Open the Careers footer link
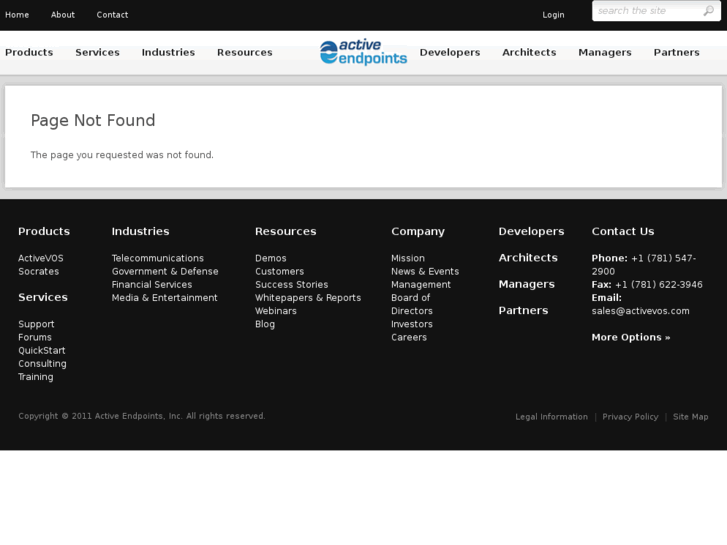This screenshot has width=727, height=545. point(409,337)
